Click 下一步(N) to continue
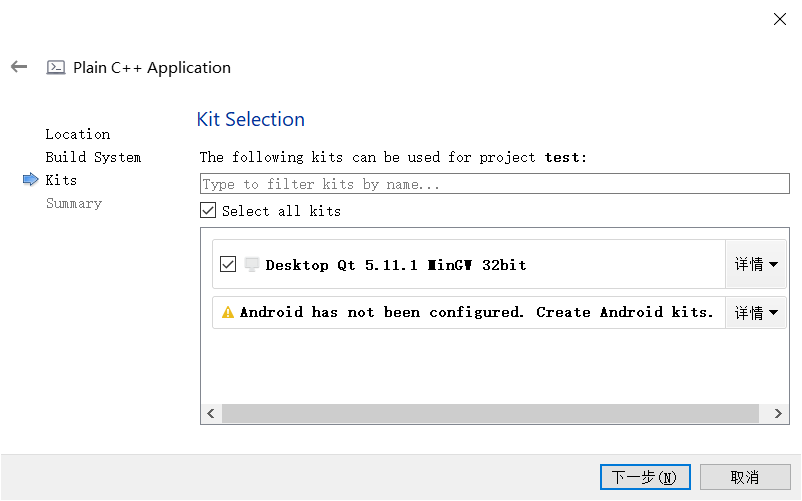The width and height of the screenshot is (802, 501). 645,477
